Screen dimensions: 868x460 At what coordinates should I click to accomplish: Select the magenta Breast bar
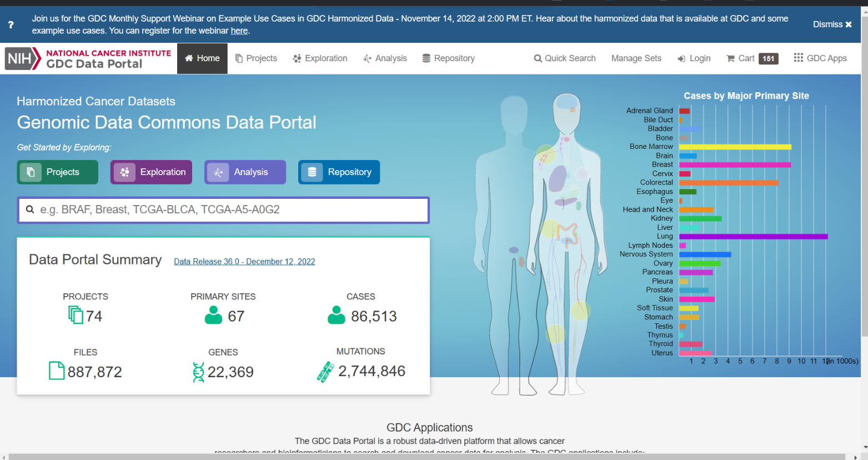click(735, 165)
